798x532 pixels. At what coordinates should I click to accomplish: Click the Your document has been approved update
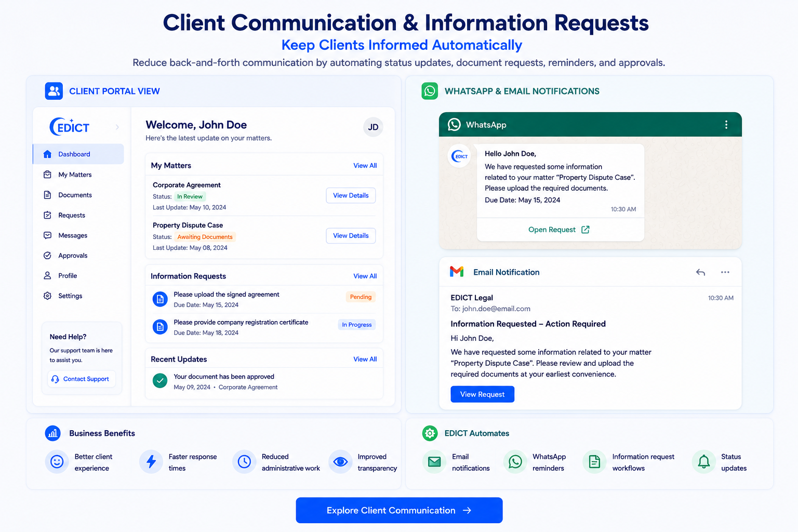pyautogui.click(x=264, y=382)
